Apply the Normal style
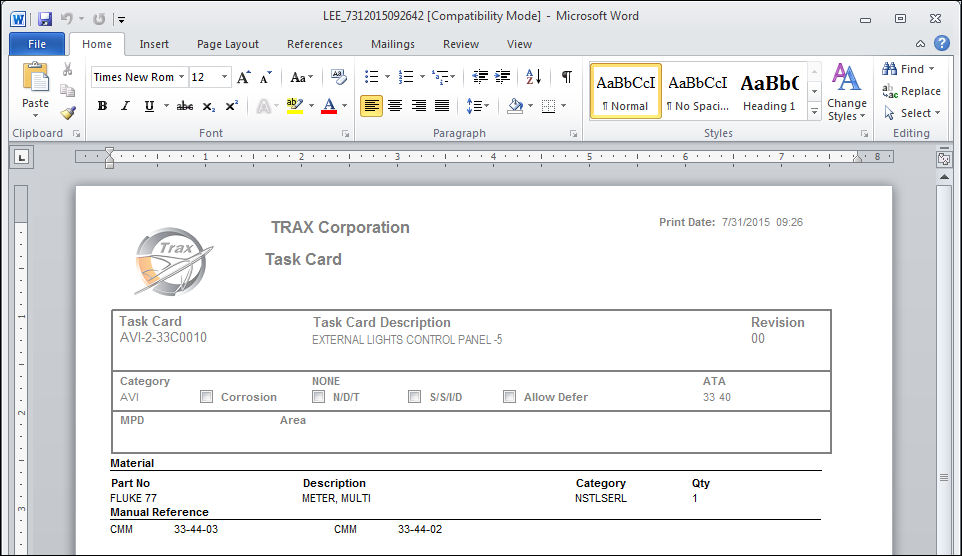Image resolution: width=962 pixels, height=556 pixels. click(x=626, y=91)
